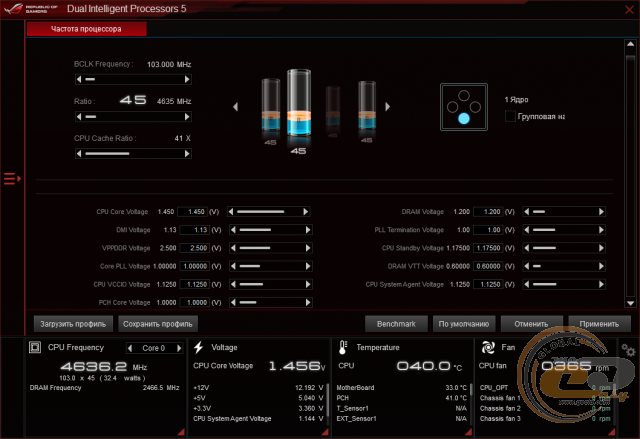Screen dimensions: 640x439
Task: Click По умолчанию default button
Action: [x=464, y=324]
